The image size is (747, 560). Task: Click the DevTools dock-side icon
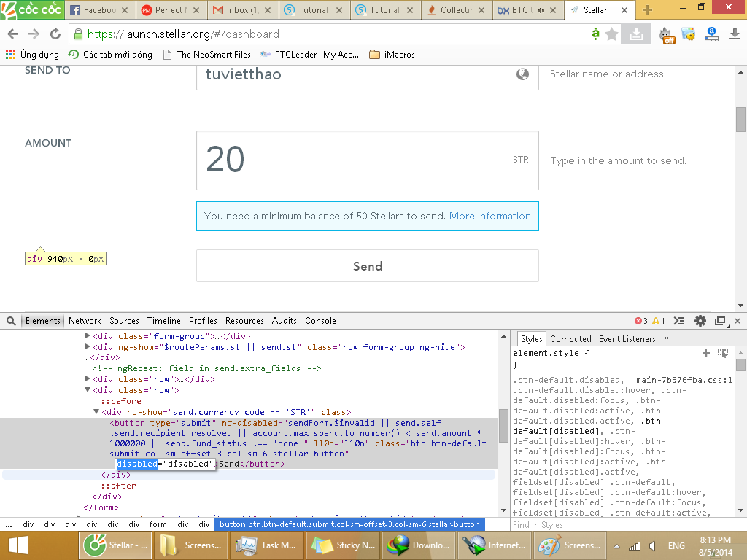[720, 321]
